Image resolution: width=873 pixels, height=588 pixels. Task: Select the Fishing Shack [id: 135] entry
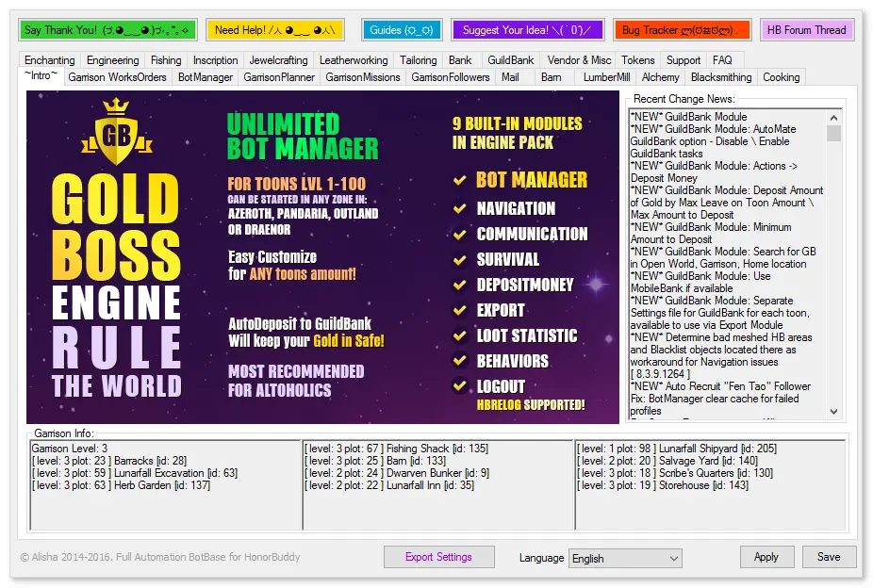pyautogui.click(x=396, y=449)
